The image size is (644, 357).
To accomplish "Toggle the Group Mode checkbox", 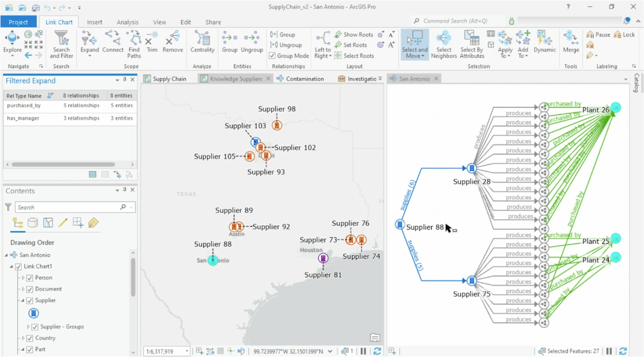I will point(272,56).
